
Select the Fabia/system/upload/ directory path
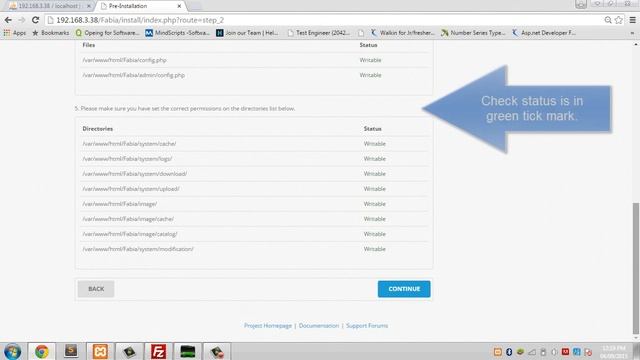point(131,189)
